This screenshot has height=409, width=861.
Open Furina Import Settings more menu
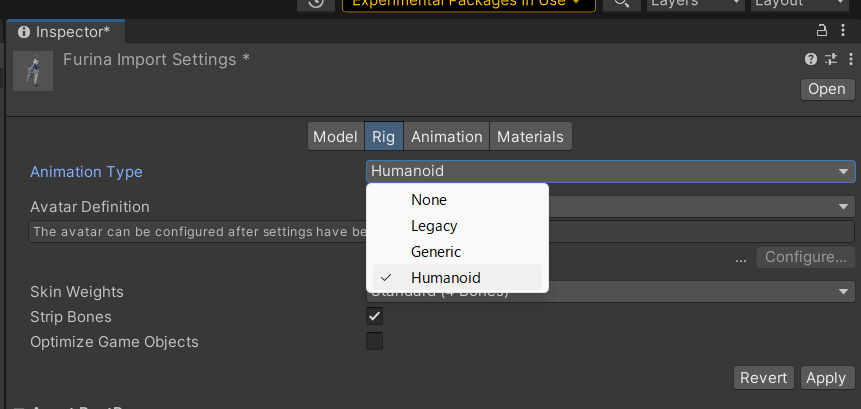click(851, 59)
